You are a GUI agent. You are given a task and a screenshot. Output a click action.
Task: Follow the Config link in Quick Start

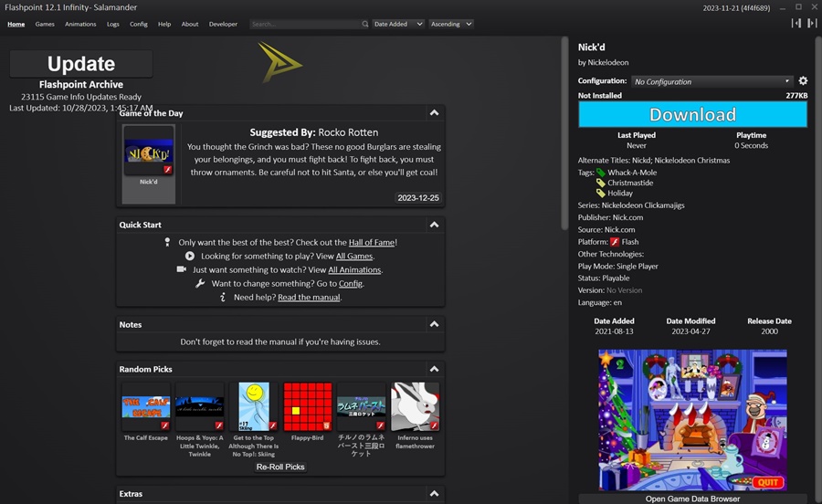tap(350, 283)
